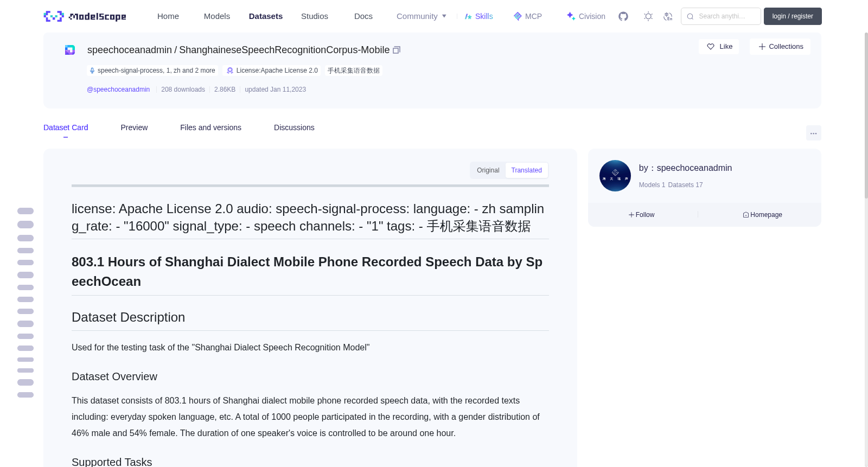Click the speech-signal-process tag
Screen dimensions: 868x467
pos(152,71)
